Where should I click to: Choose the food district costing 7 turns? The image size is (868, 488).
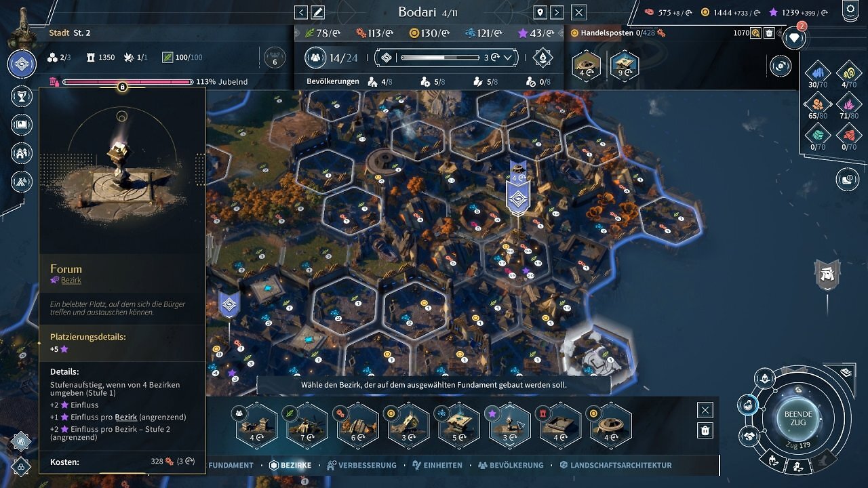pos(307,426)
